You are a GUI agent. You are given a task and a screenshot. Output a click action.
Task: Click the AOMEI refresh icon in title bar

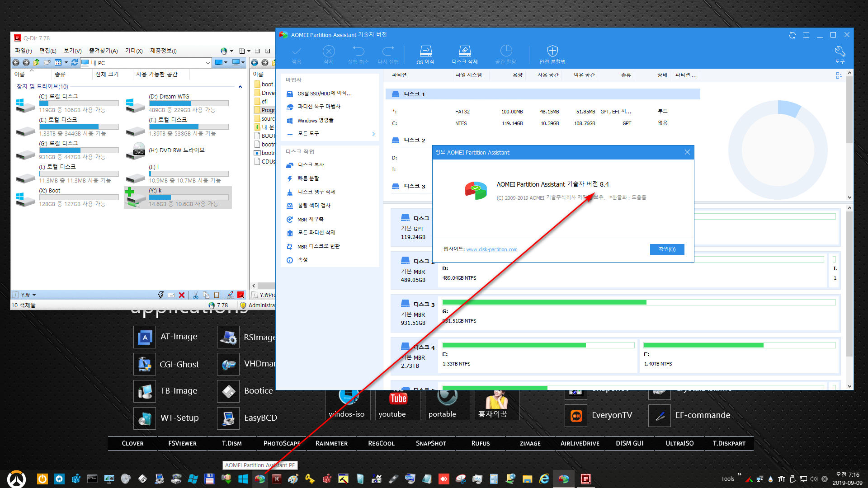(793, 35)
